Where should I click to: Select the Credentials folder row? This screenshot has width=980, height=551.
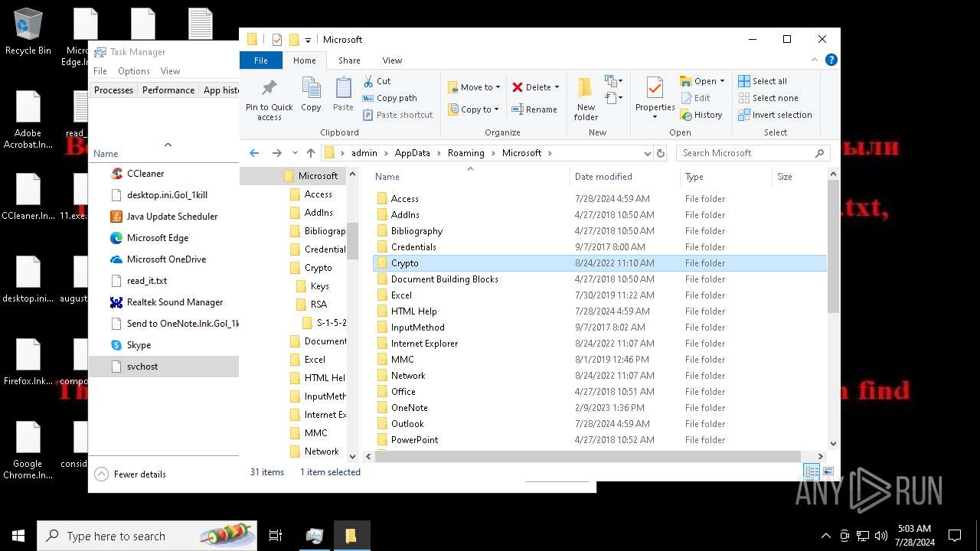pos(600,247)
